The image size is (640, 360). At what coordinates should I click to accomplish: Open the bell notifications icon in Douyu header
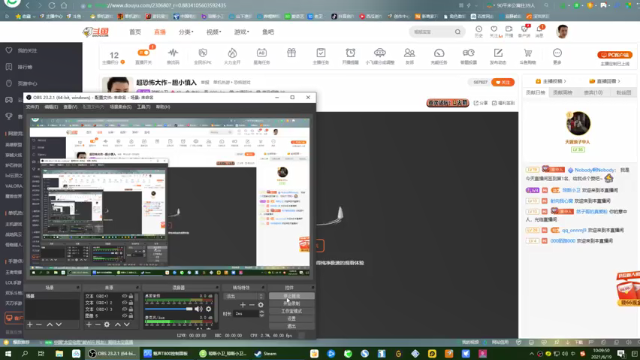[x=540, y=29]
